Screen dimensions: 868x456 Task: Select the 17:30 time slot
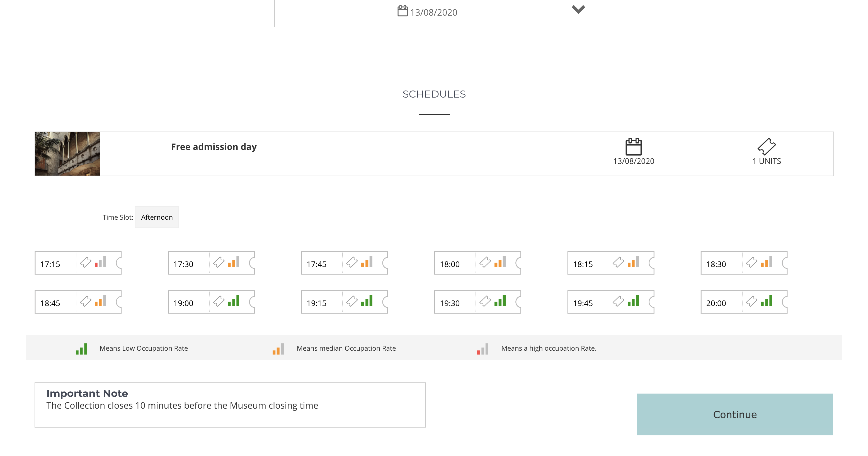coord(211,263)
